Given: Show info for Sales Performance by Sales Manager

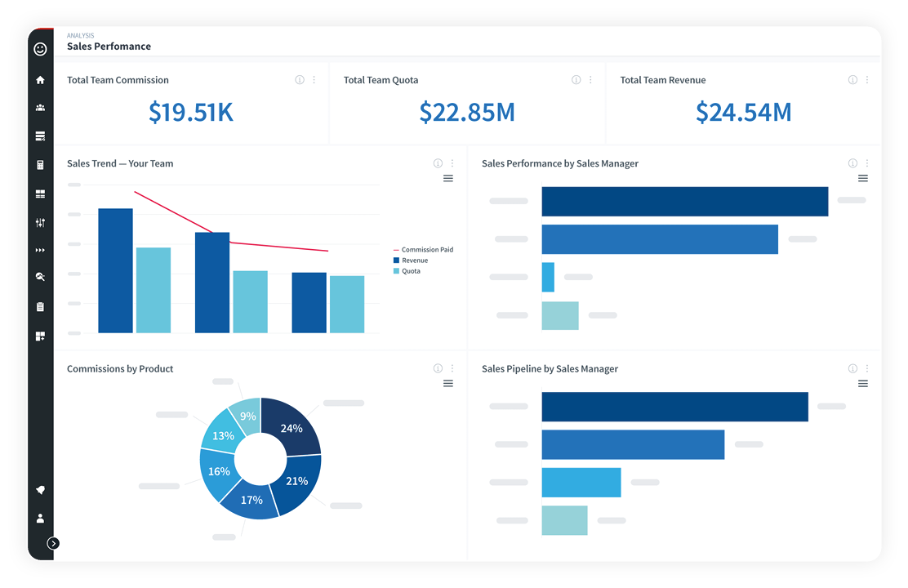Looking at the screenshot, I should click(853, 163).
